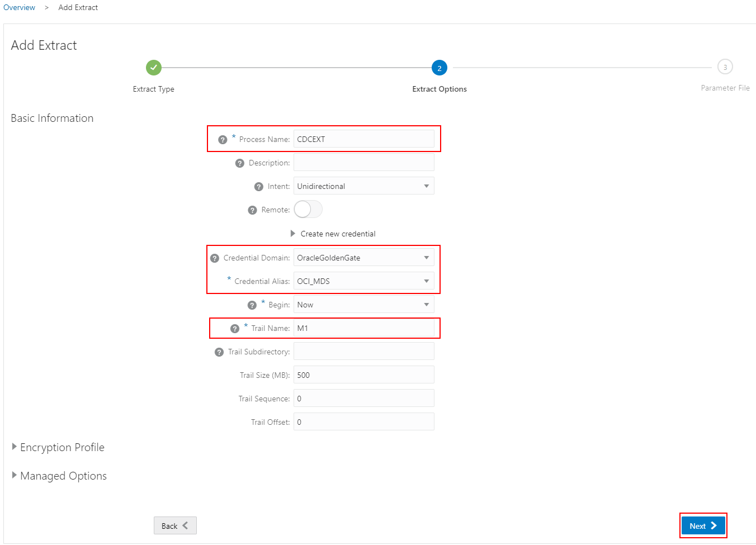Click the help icon next to Remote
The width and height of the screenshot is (756, 545).
pyautogui.click(x=252, y=210)
